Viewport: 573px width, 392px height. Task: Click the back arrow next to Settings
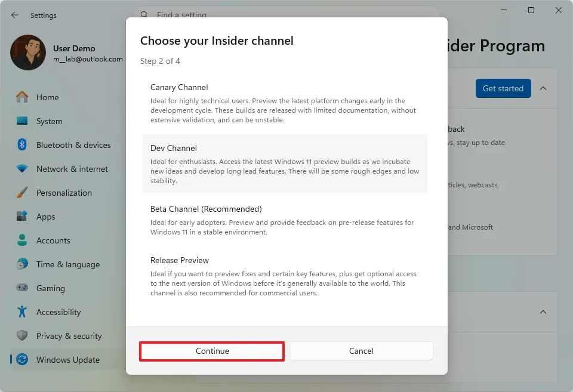click(14, 16)
